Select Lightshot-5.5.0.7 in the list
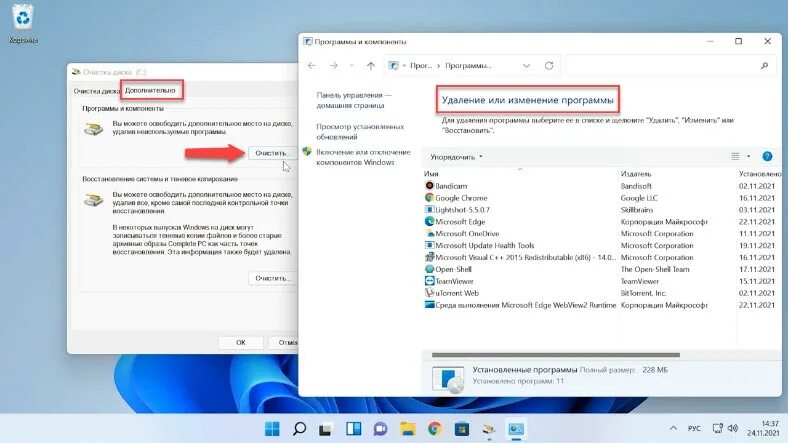This screenshot has width=788, height=443. click(x=462, y=209)
